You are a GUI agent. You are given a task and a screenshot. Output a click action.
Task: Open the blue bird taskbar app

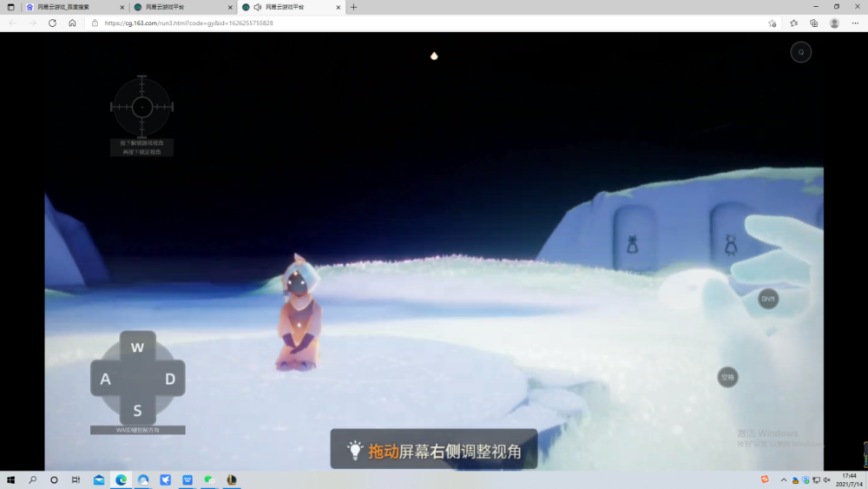[166, 479]
